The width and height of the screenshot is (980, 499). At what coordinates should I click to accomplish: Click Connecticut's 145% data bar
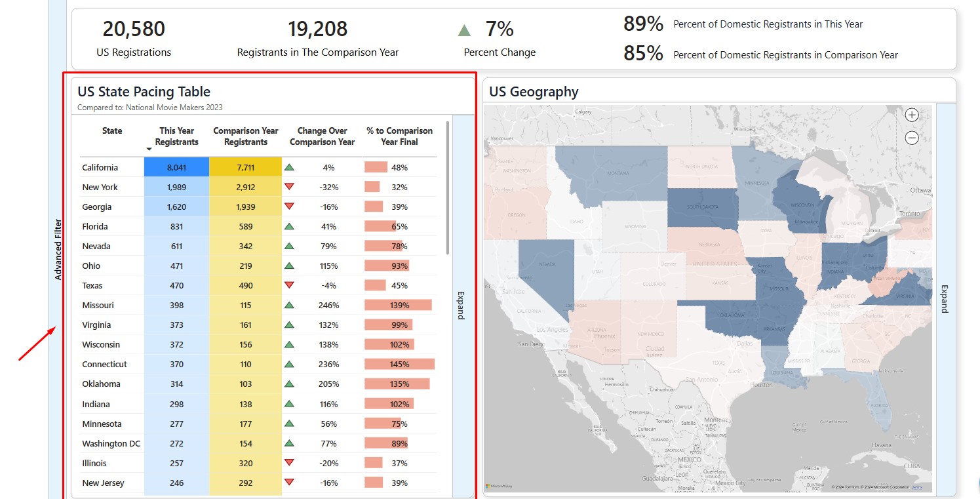point(399,364)
